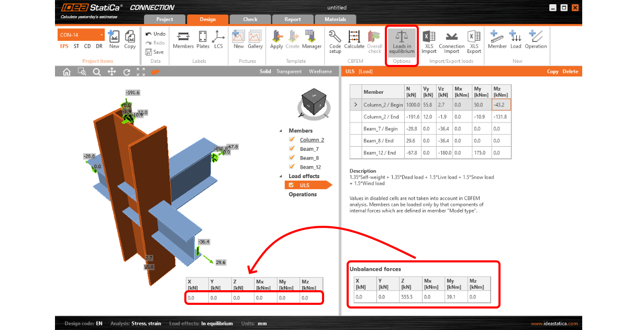Run the Overall check
The width and height of the screenshot is (644, 330).
(x=374, y=41)
